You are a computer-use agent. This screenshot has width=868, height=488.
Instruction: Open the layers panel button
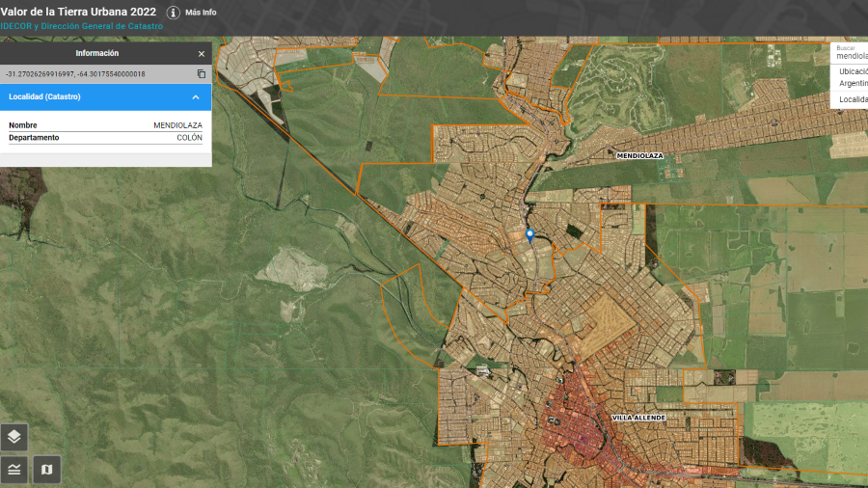14,437
